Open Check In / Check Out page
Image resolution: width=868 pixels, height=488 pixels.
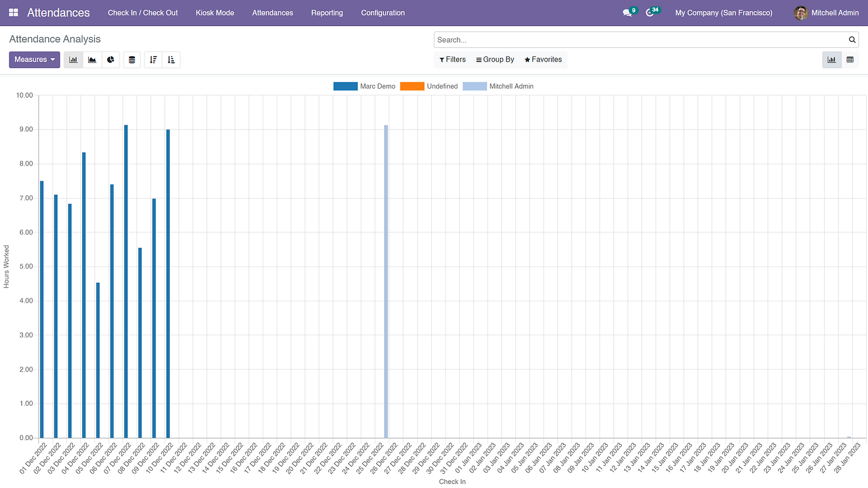tap(143, 12)
